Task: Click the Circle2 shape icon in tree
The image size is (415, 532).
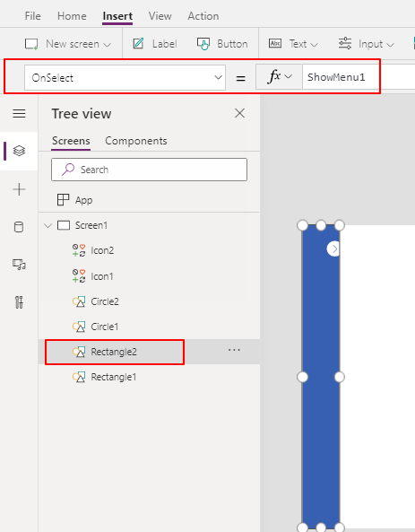Action: coord(79,301)
